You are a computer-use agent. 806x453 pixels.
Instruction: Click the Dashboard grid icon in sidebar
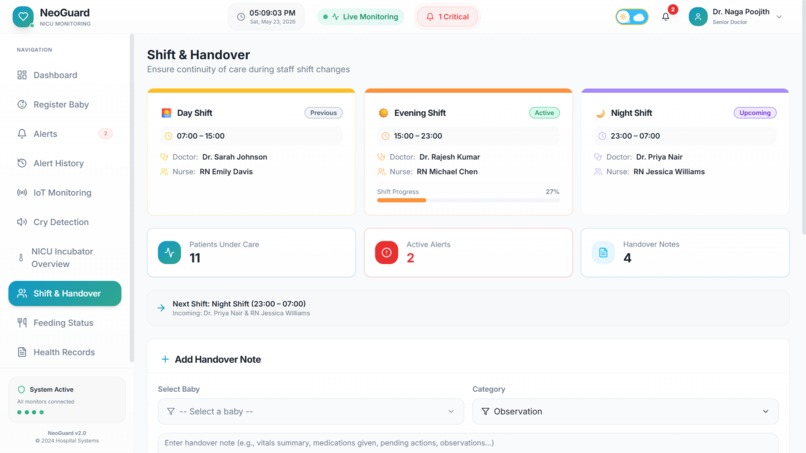coord(22,75)
